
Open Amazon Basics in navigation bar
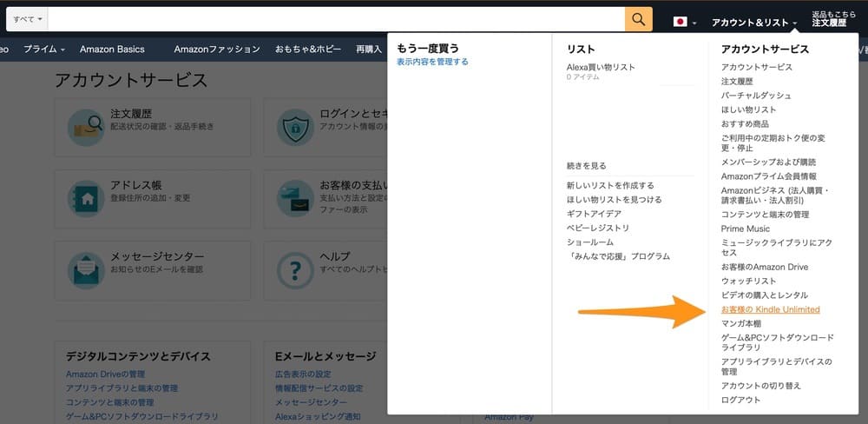pos(113,50)
